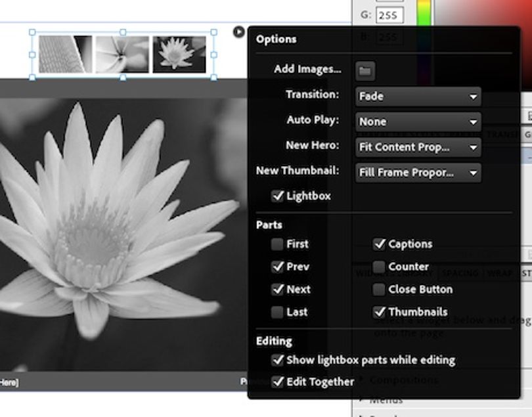Uncheck the Thumbnails checkbox
The width and height of the screenshot is (532, 417).
tap(379, 312)
